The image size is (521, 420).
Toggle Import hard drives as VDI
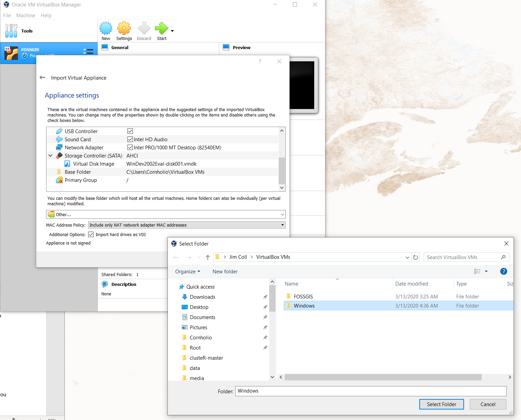[91, 234]
